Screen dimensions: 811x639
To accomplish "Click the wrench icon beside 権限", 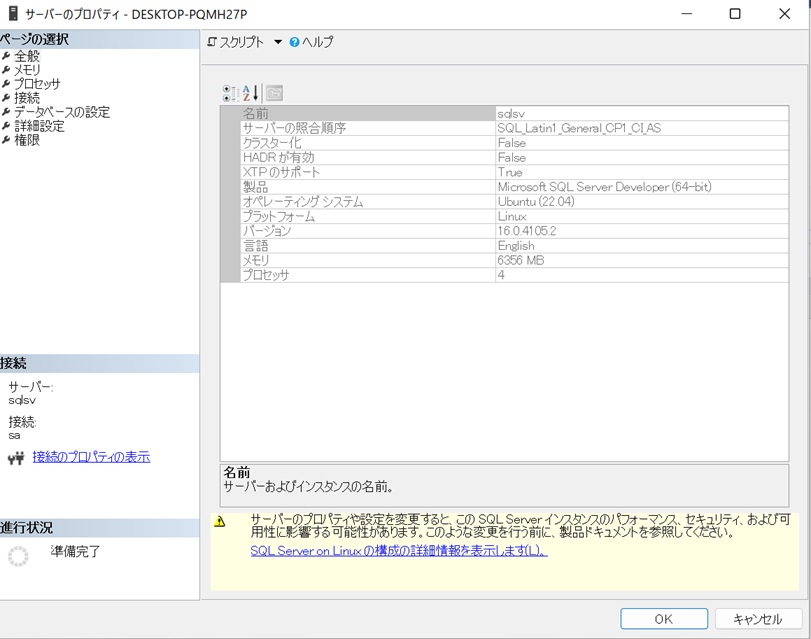I will point(6,140).
